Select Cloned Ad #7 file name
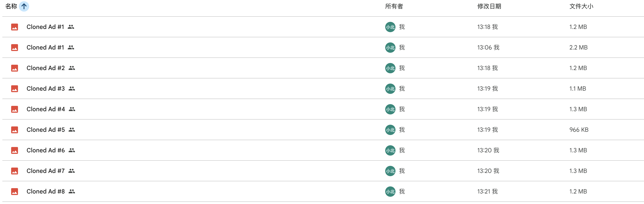 pos(45,171)
